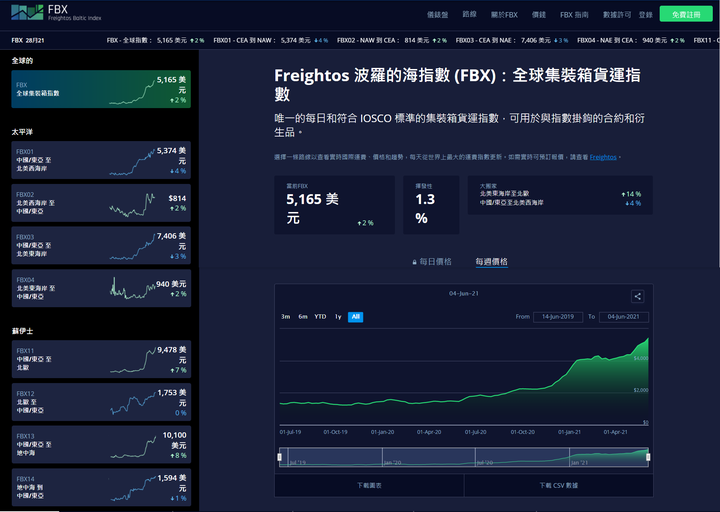Switch to the 每週價格 tab
The width and height of the screenshot is (720, 512).
491,261
